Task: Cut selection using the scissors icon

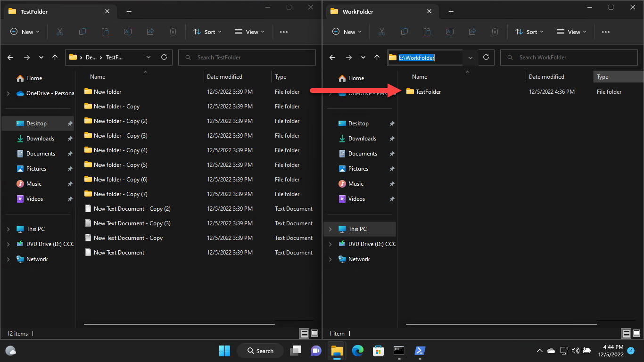Action: [x=59, y=32]
